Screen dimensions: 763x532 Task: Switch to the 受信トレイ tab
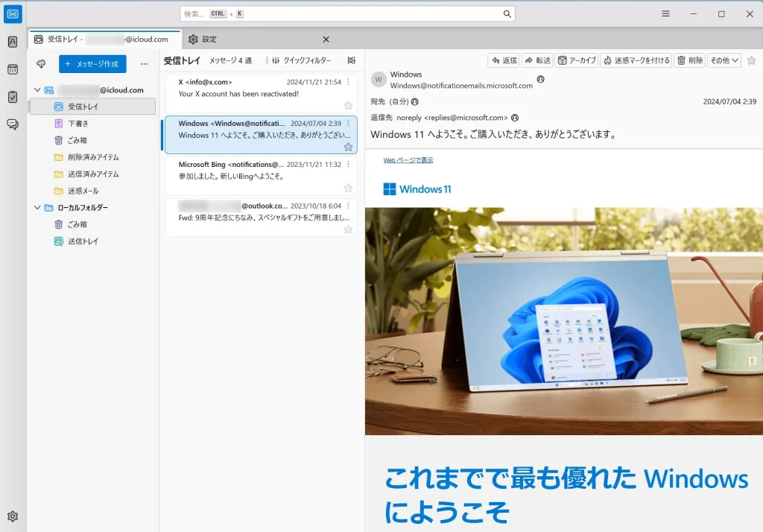pyautogui.click(x=104, y=39)
